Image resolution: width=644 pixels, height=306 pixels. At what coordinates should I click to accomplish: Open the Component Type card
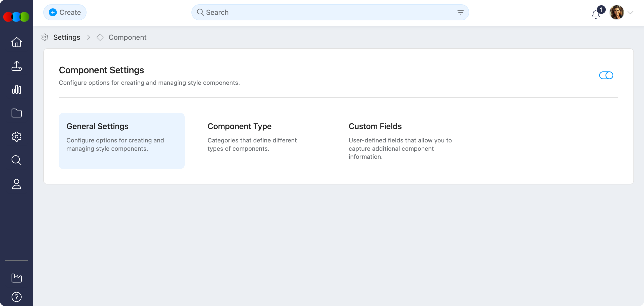click(x=252, y=137)
